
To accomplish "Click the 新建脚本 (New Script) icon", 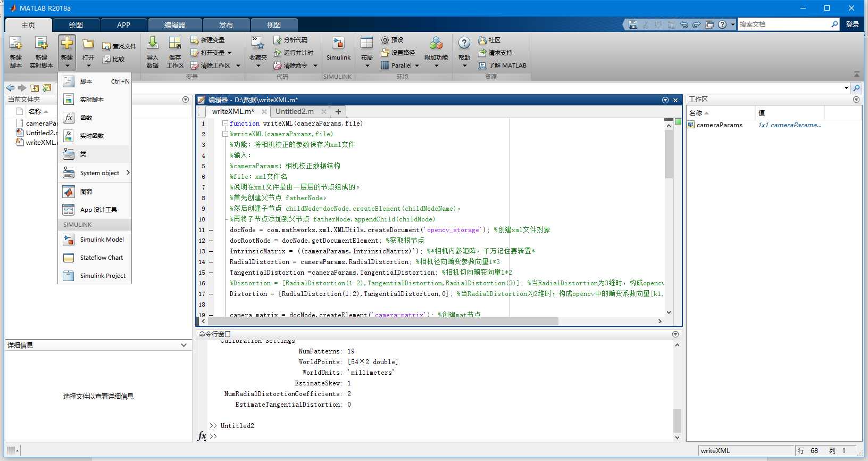I will point(16,44).
